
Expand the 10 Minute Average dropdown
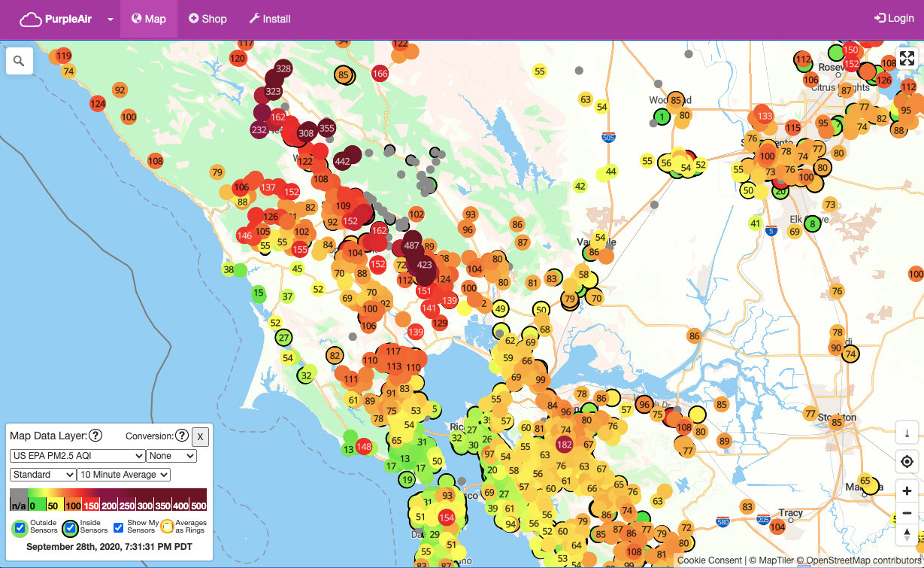click(x=123, y=475)
